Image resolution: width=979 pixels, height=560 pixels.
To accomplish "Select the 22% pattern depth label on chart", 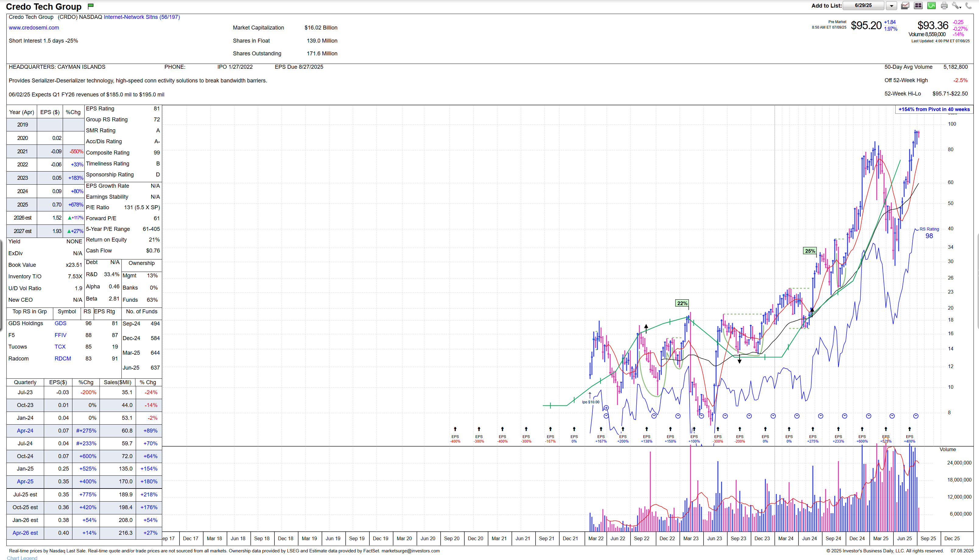I will point(682,304).
